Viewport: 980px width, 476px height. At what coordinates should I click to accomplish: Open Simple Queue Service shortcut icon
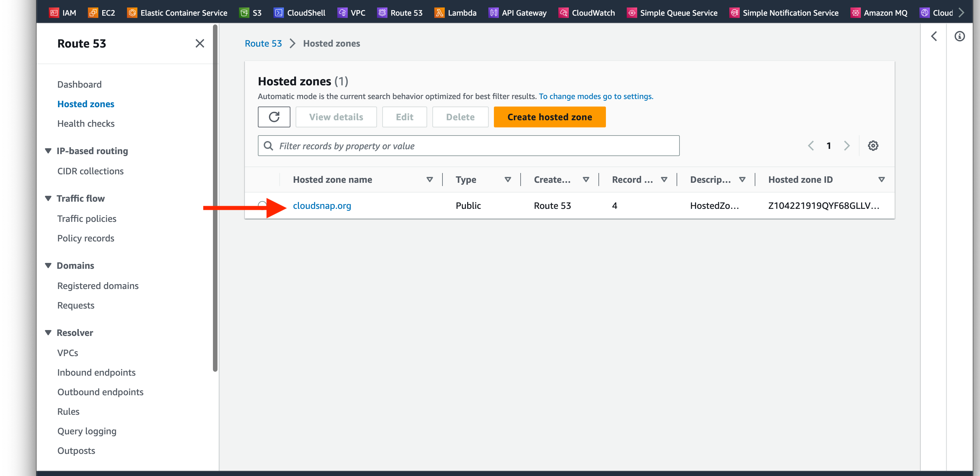tap(632, 13)
